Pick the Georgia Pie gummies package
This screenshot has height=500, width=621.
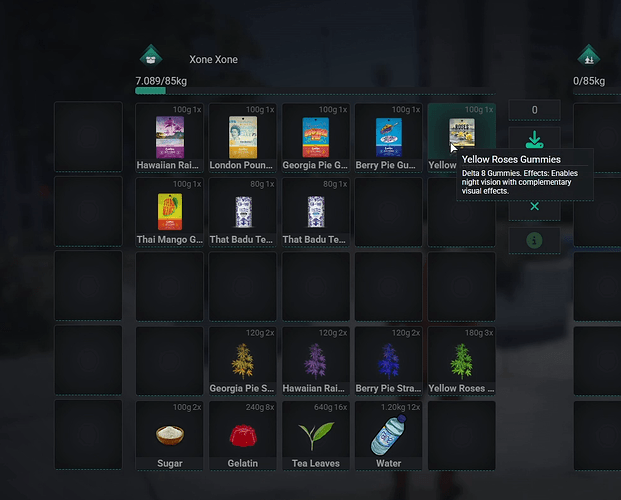pos(316,137)
